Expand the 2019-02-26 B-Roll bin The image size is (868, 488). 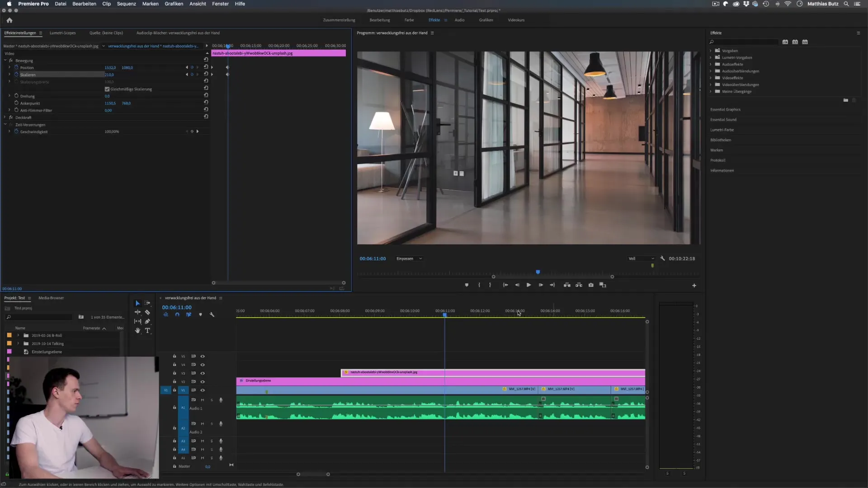point(18,335)
